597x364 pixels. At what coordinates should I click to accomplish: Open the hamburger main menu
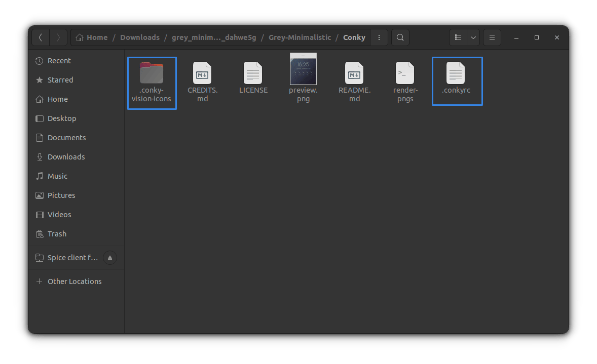[492, 37]
